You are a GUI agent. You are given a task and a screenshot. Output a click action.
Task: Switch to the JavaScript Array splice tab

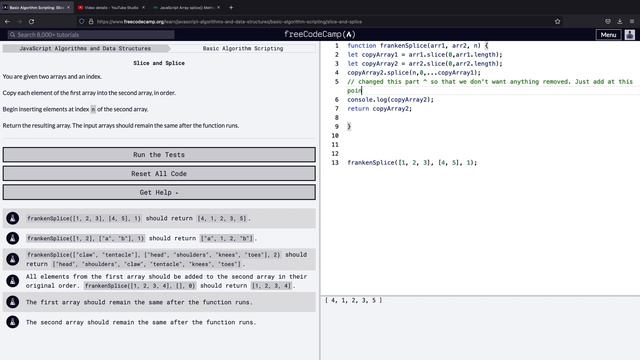(186, 7)
